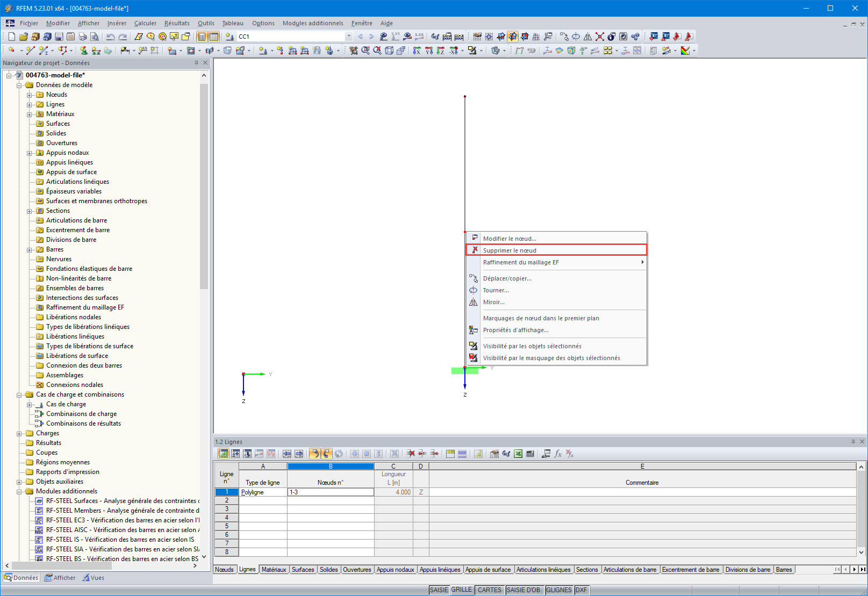The image size is (868, 596).
Task: Open the Fichier menu
Action: [x=29, y=23]
